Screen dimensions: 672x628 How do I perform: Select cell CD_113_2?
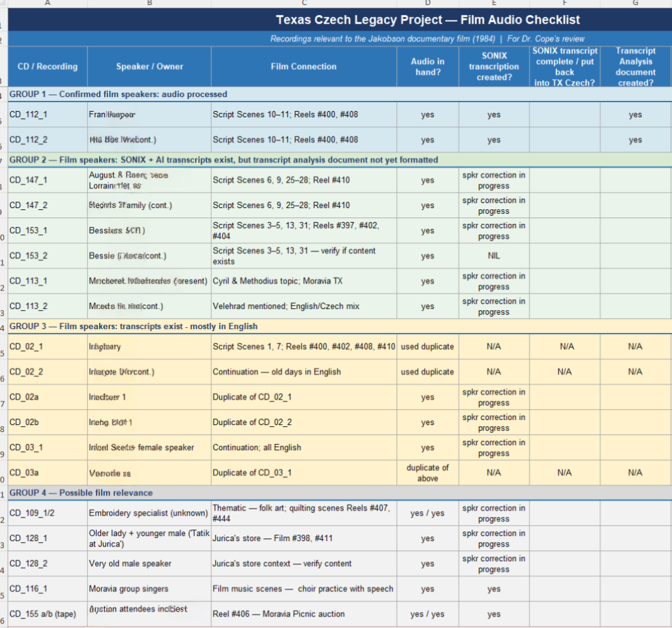[x=47, y=306]
